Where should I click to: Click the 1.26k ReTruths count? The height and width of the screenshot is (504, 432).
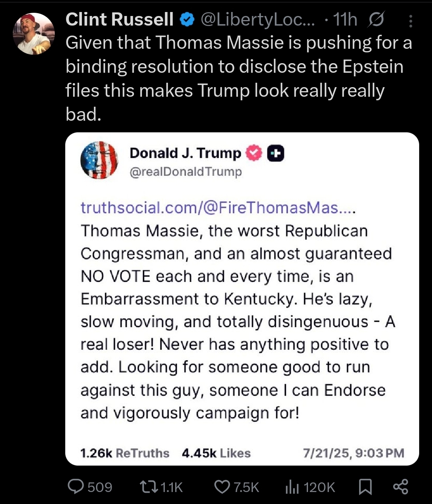(x=125, y=453)
